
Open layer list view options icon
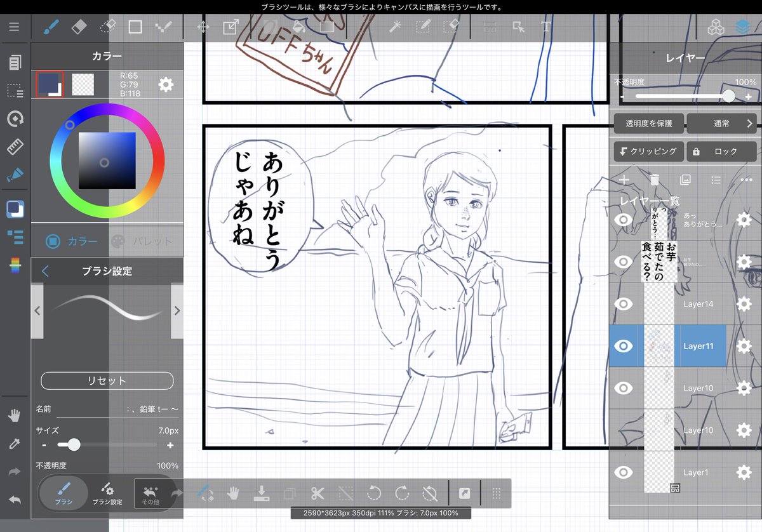716,180
